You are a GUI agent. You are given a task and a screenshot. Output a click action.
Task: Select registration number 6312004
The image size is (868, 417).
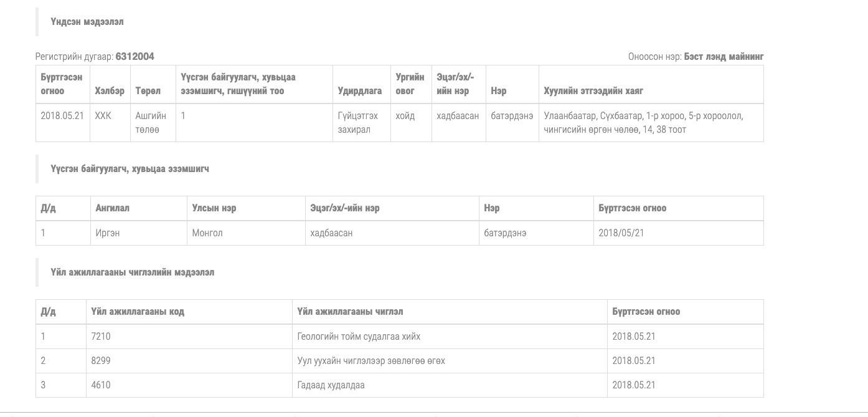pyautogui.click(x=134, y=57)
